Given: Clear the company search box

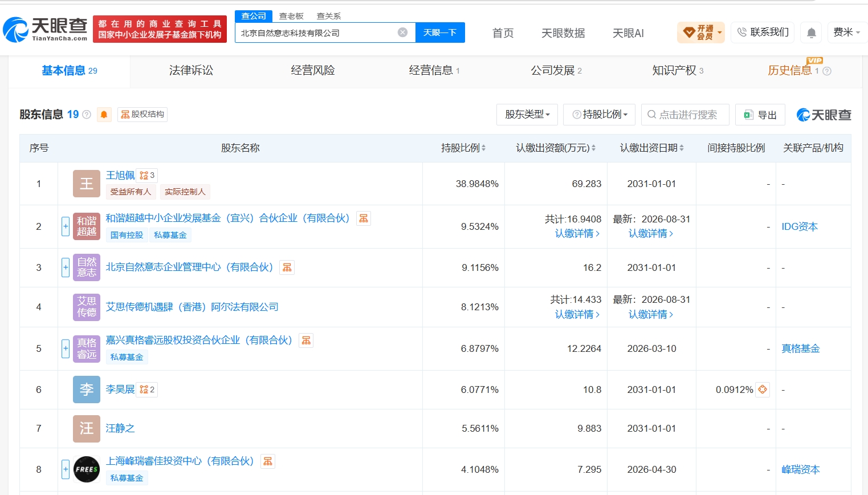Looking at the screenshot, I should [402, 33].
